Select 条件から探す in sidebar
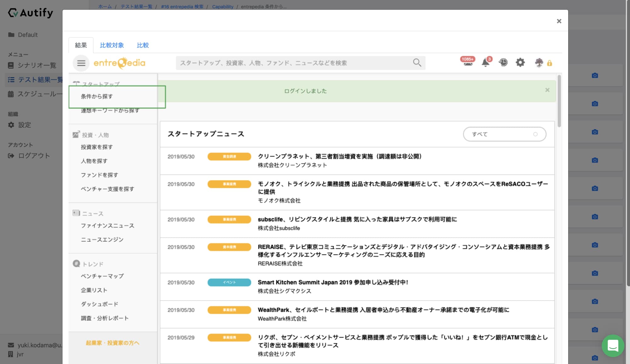This screenshot has height=364, width=630. tap(97, 96)
